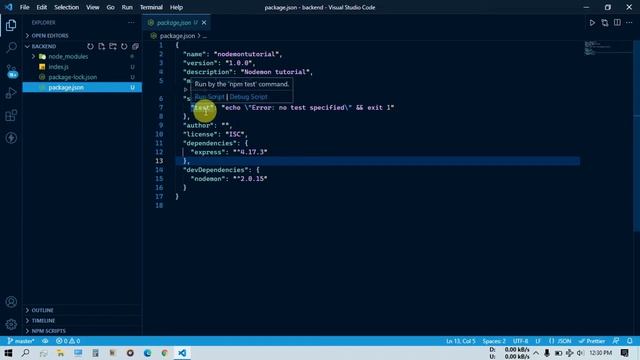This screenshot has width=640, height=360.
Task: Close the package.json editor tab
Action: click(x=204, y=23)
